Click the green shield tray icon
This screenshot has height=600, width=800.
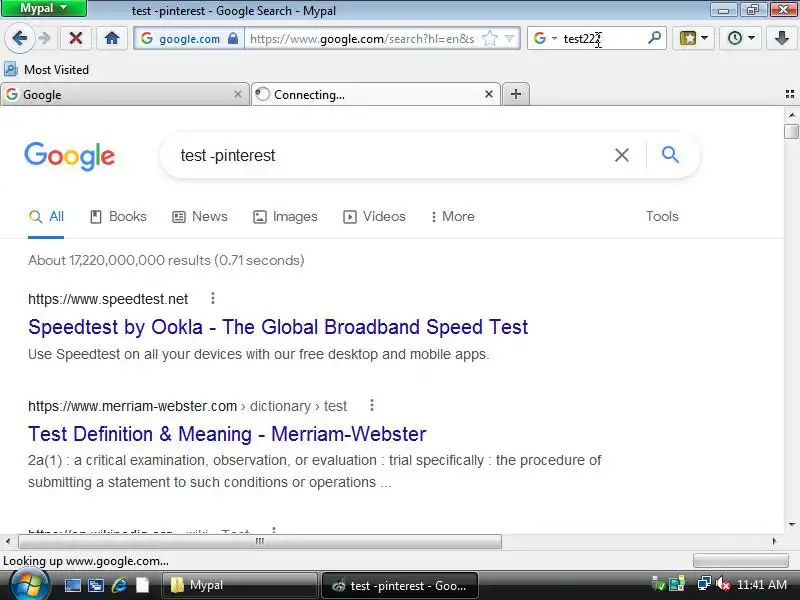click(x=659, y=584)
